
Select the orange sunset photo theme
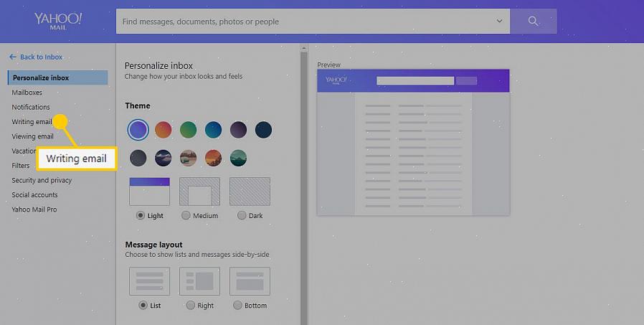pos(213,158)
